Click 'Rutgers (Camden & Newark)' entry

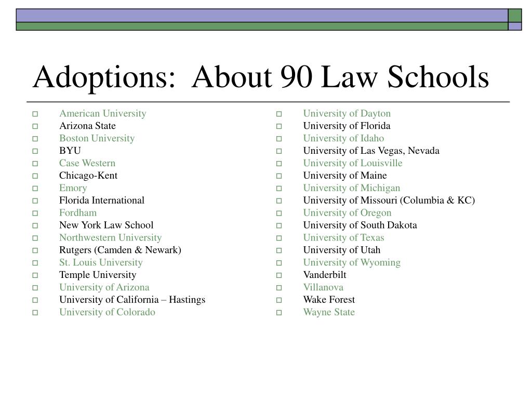(120, 250)
